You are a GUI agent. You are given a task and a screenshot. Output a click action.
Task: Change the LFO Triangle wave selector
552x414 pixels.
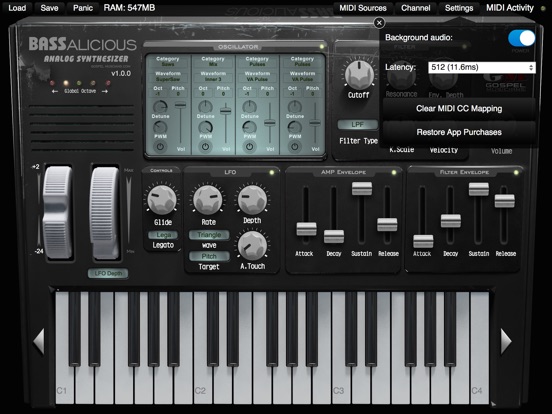pyautogui.click(x=209, y=235)
